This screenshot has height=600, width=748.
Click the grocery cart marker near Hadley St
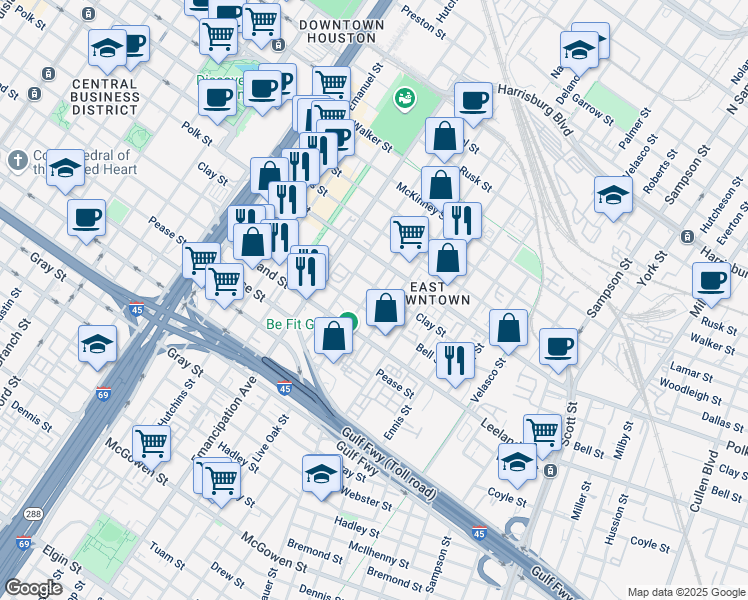[x=221, y=481]
